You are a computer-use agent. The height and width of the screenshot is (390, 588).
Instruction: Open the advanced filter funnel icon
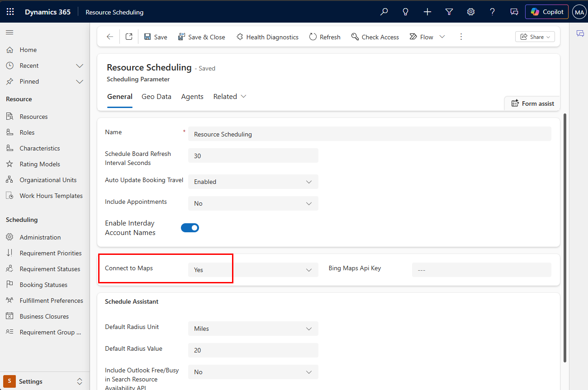coord(449,12)
